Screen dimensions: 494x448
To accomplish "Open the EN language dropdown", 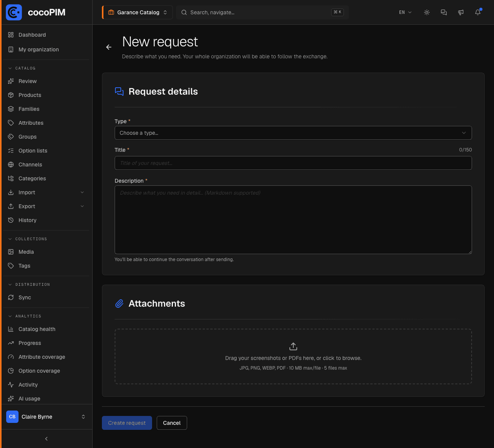I will [x=405, y=12].
